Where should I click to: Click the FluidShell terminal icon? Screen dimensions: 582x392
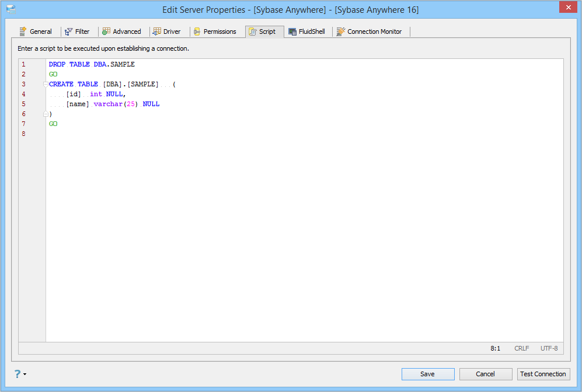pos(292,32)
